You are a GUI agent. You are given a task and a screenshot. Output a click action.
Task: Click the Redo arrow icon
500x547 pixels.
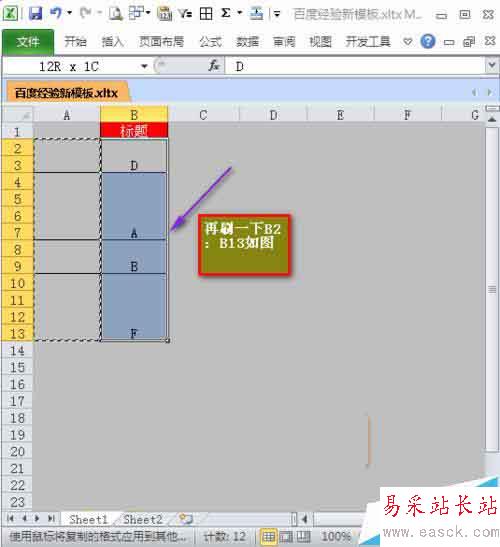[x=86, y=13]
